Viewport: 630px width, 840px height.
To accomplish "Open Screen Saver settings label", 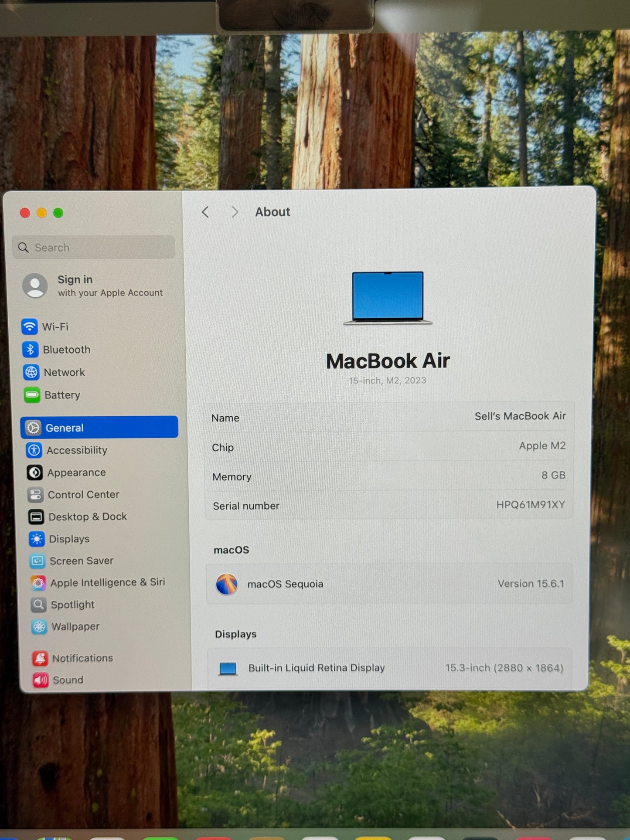I will 82,561.
